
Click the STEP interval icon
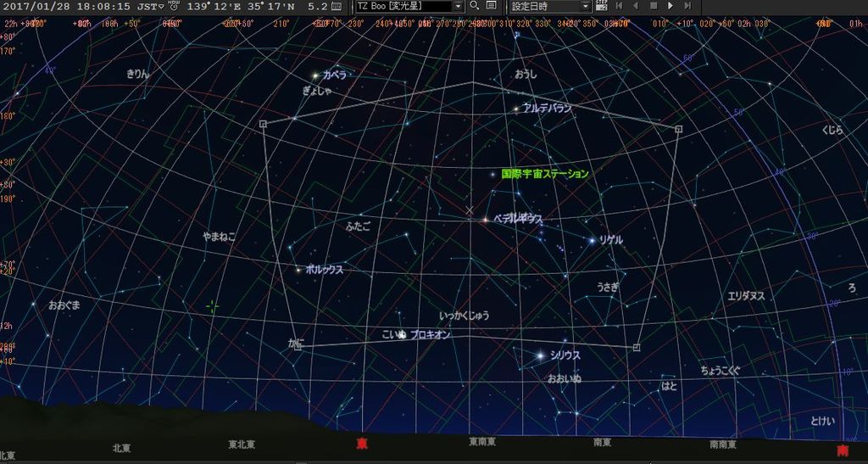point(602,6)
